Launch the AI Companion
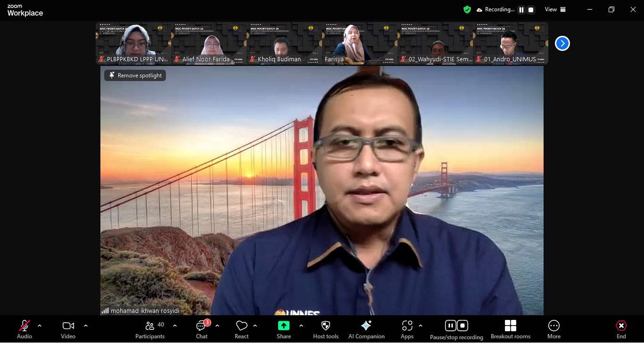 click(x=366, y=329)
